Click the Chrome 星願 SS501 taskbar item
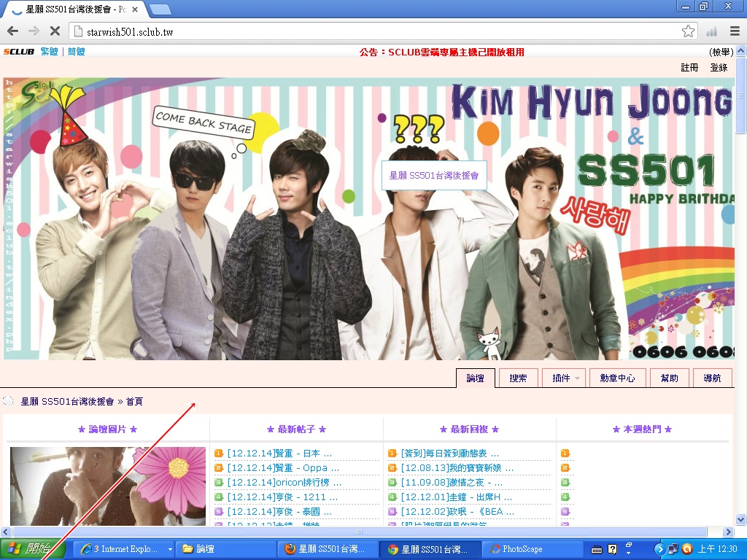 pos(430,549)
